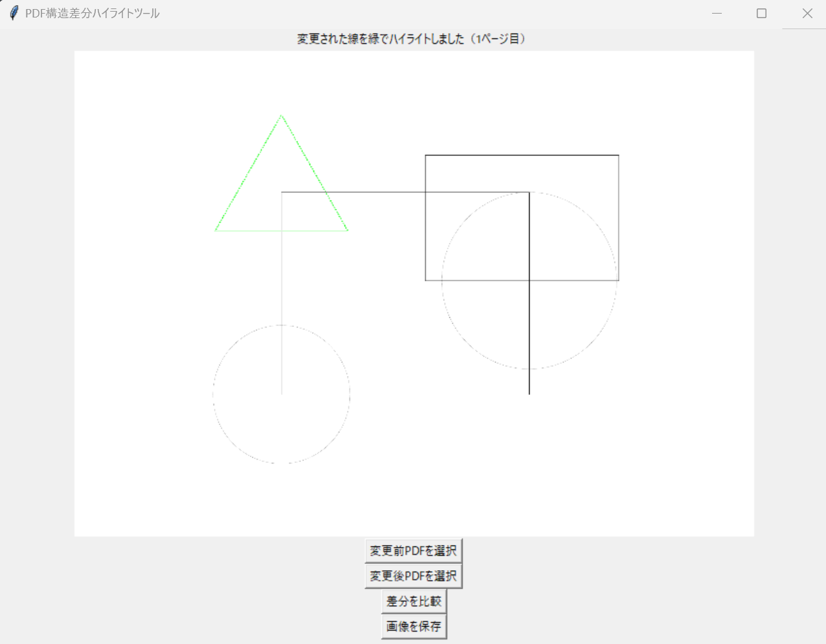The height and width of the screenshot is (644, 826).
Task: Save the result with 画像を保存
Action: point(414,627)
